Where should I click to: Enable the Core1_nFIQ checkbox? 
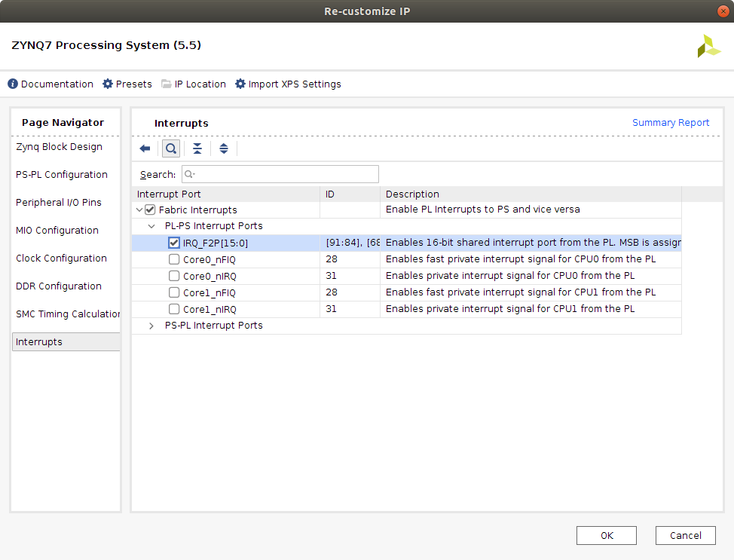point(174,292)
